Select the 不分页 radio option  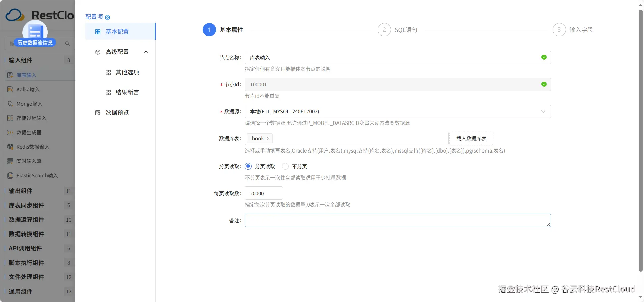285,166
